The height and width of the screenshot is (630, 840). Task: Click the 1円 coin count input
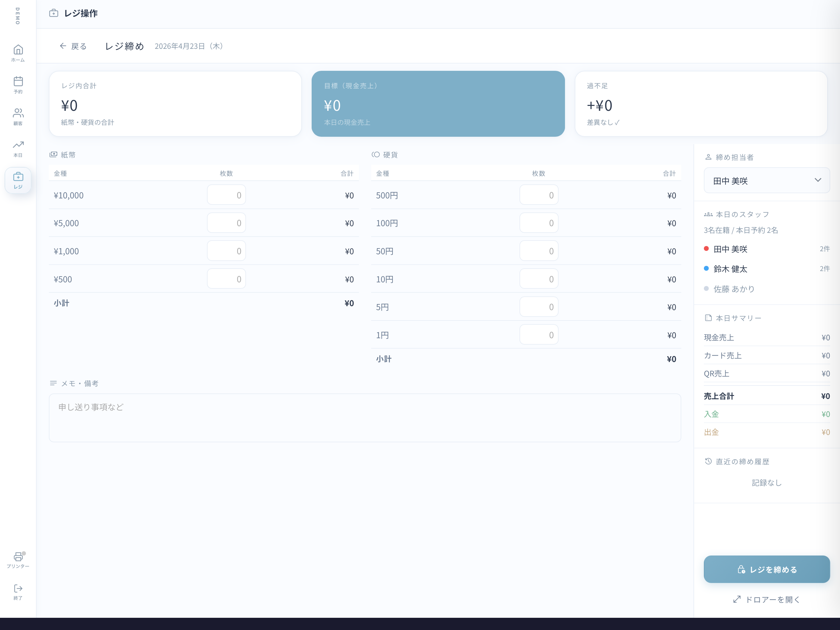tap(539, 335)
